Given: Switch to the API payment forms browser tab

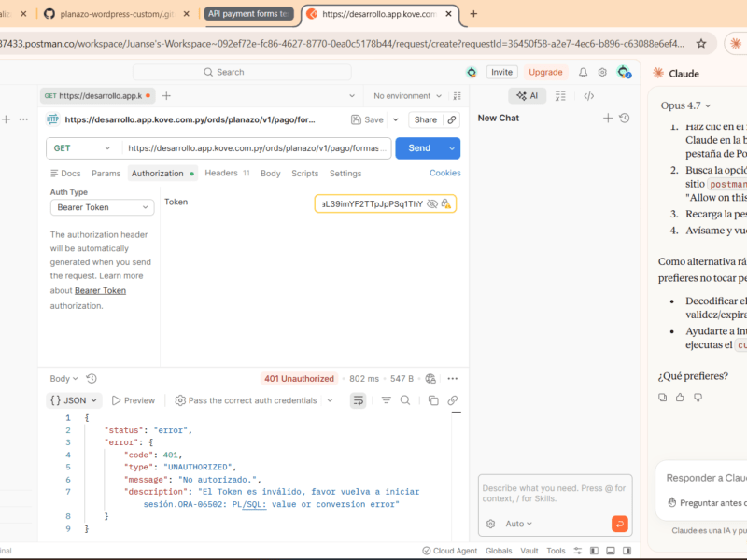Looking at the screenshot, I should [248, 14].
